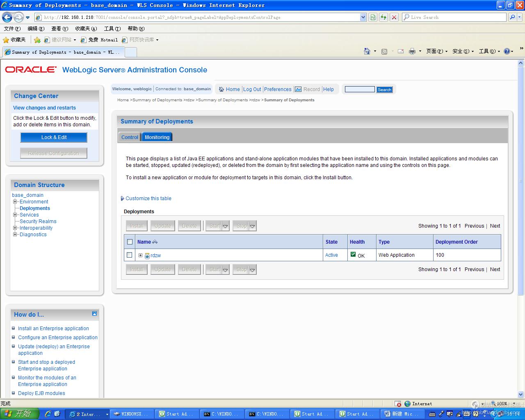Click the Record icon in console toolbar
The image size is (525, 420).
(x=298, y=89)
